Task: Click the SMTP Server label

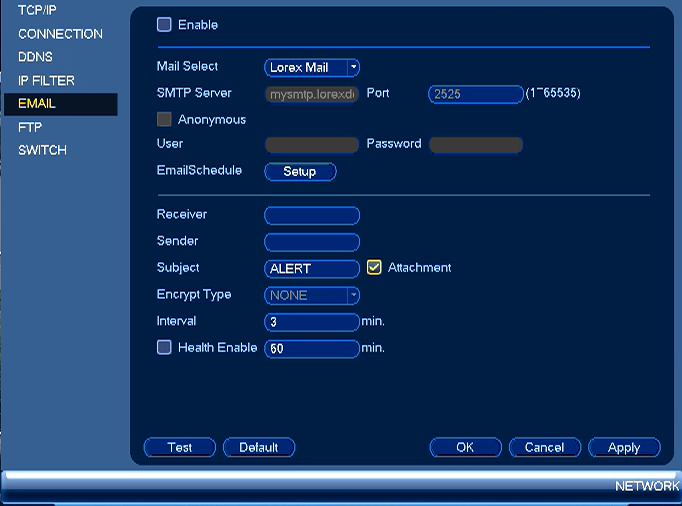Action: pos(194,93)
